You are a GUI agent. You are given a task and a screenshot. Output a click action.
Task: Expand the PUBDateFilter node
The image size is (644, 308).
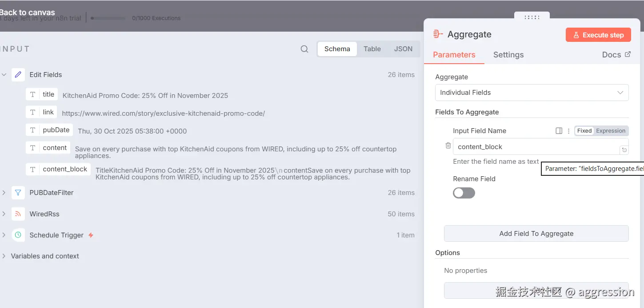(4, 193)
